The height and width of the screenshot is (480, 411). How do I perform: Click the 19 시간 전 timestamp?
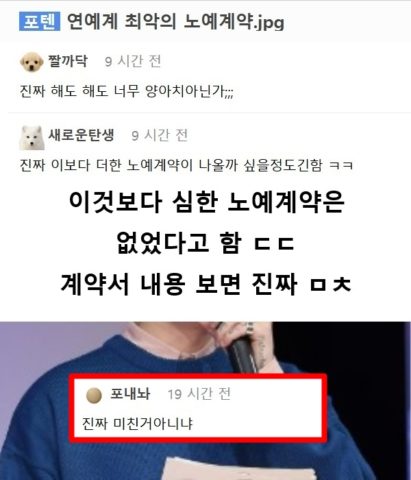click(199, 394)
